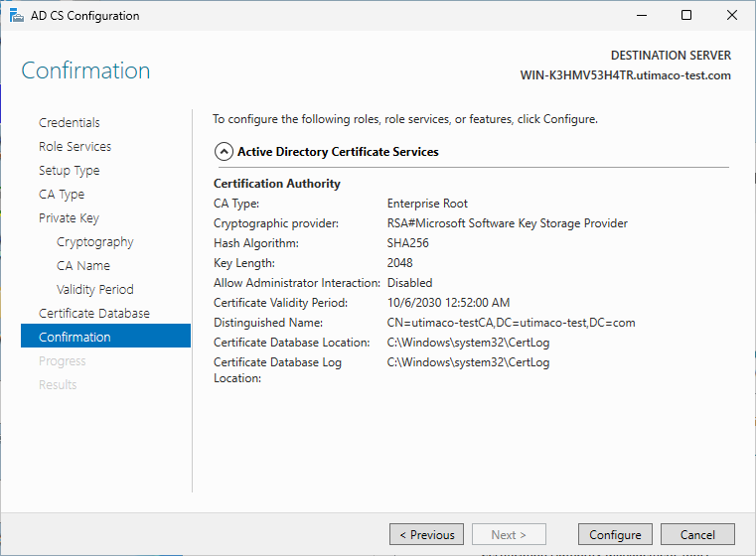Go to the CA Name sub-step
This screenshot has width=756, height=556.
tap(83, 266)
